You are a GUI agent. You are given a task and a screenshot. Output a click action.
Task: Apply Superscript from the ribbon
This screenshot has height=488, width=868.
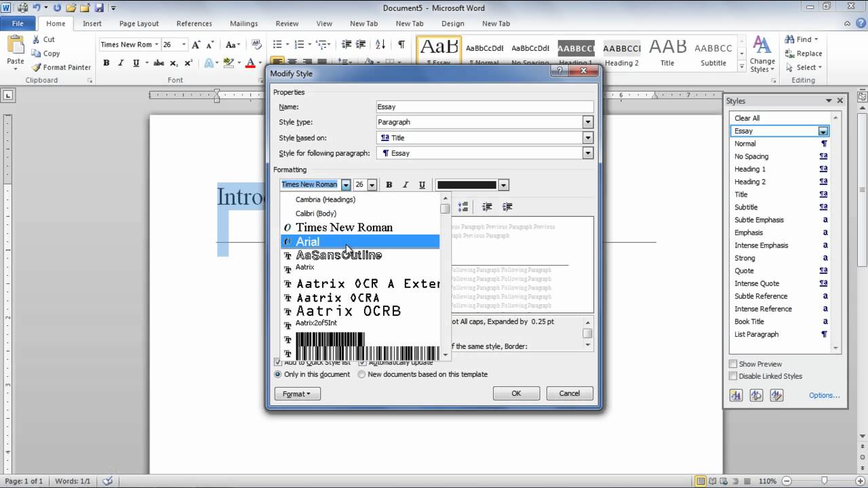188,63
